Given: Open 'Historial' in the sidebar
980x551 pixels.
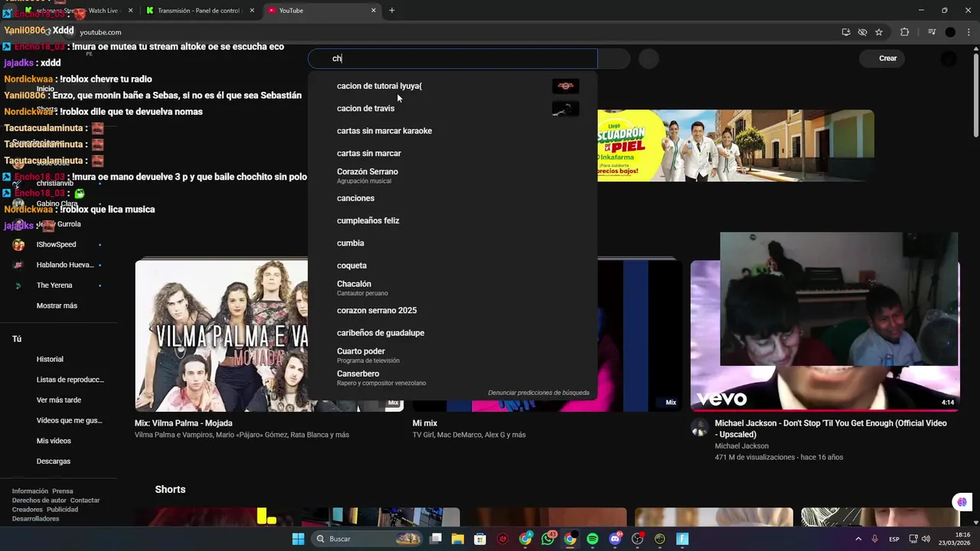Looking at the screenshot, I should (50, 359).
